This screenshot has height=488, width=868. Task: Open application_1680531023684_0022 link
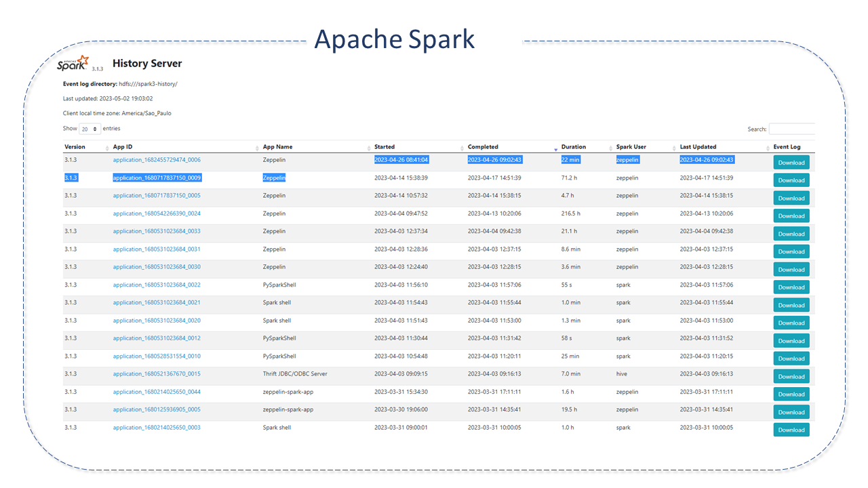click(x=157, y=285)
